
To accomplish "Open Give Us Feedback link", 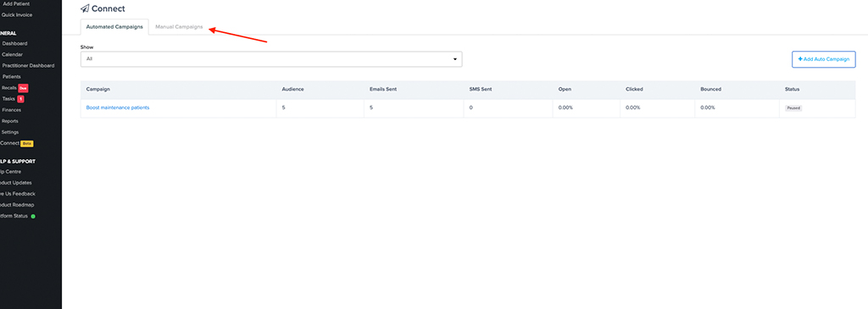I will 18,194.
